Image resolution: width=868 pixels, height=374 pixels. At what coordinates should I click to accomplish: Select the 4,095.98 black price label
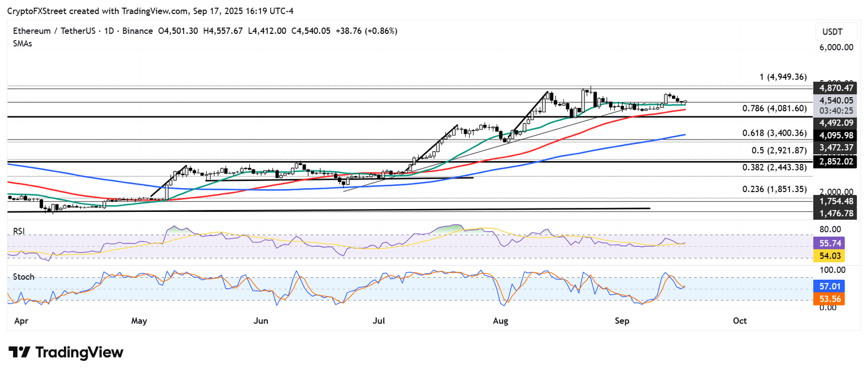[x=834, y=135]
